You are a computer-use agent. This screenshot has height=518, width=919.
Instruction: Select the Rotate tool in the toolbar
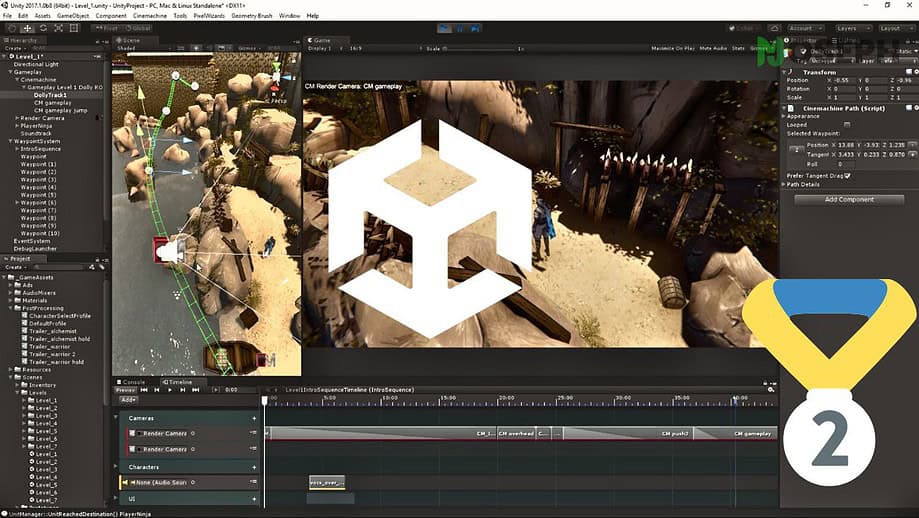coord(43,28)
